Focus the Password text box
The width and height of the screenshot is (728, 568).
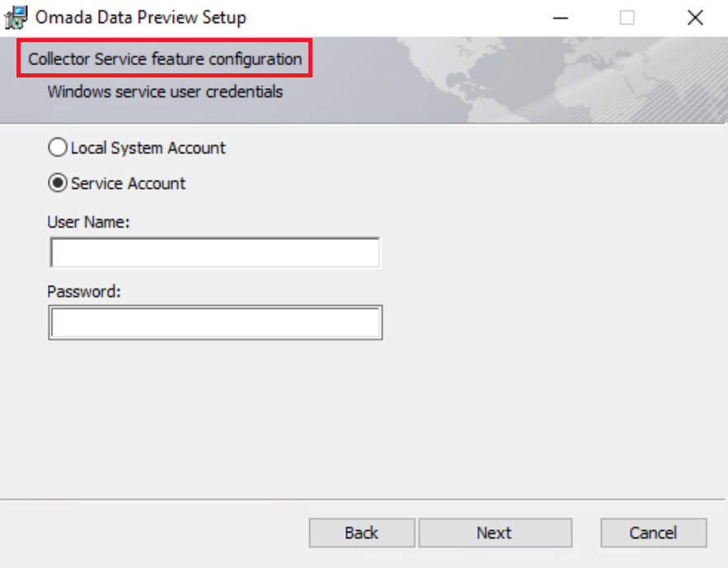(215, 322)
